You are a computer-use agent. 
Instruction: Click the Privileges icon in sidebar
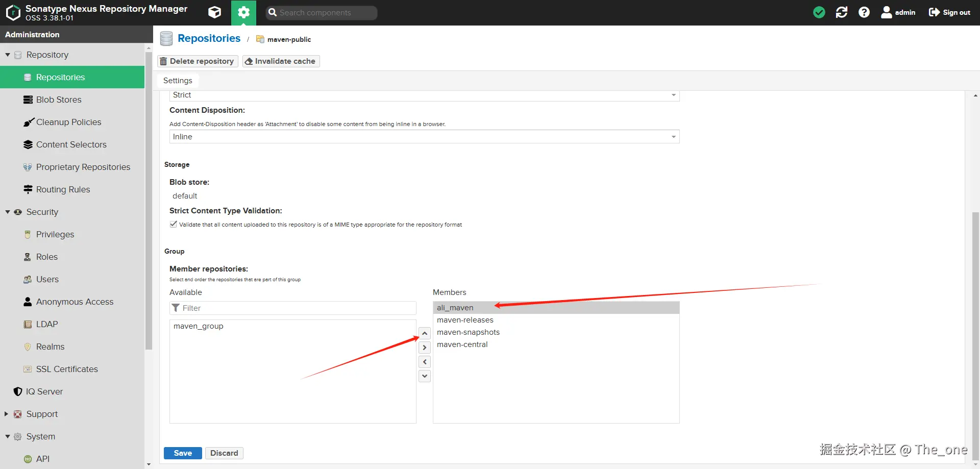click(x=28, y=234)
